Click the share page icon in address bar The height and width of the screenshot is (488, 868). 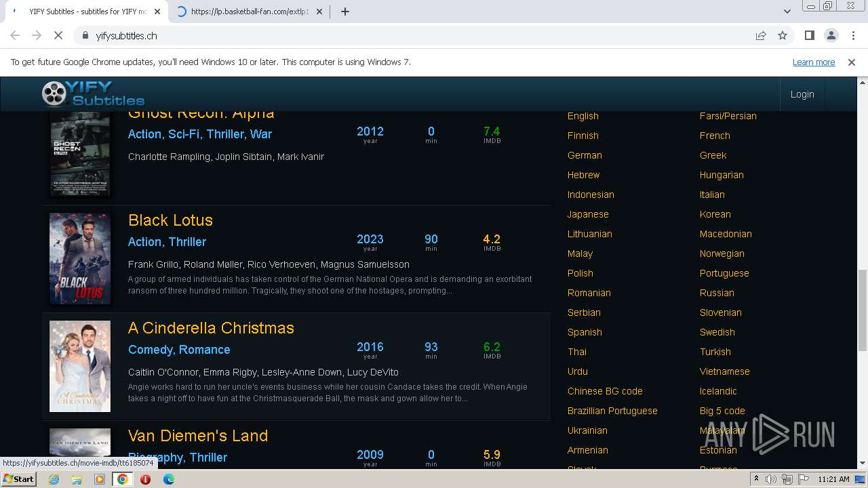[761, 35]
